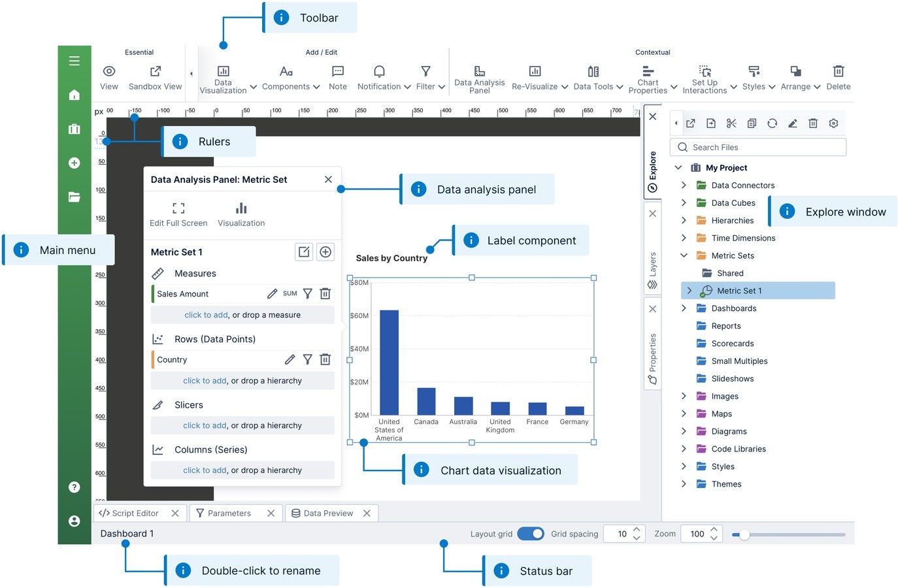This screenshot has width=898, height=588.
Task: Click the edit icon next to Metric Set 1
Action: 304,252
